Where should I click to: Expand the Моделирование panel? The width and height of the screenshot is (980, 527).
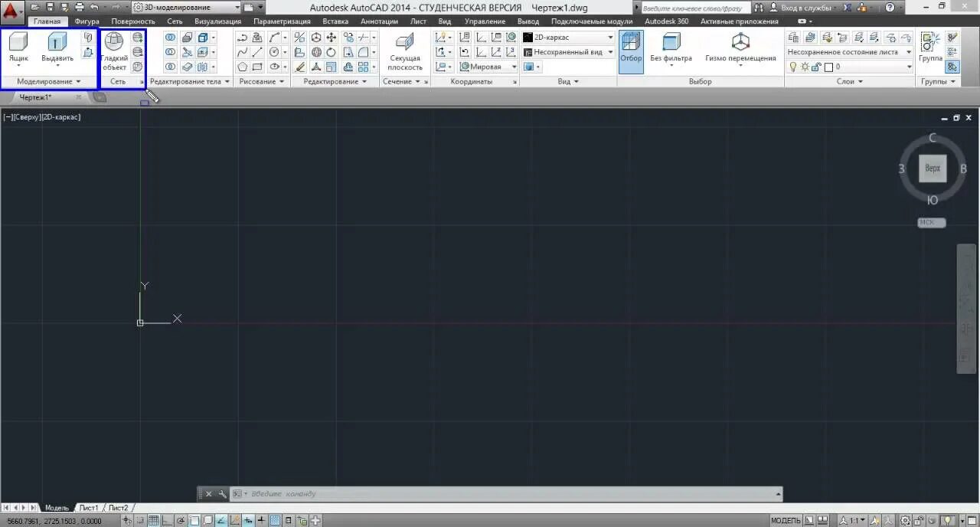49,81
